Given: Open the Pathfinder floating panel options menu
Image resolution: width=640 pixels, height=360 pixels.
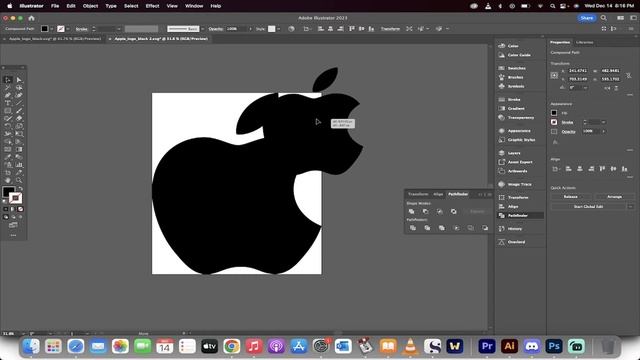Looking at the screenshot, I should click(x=490, y=194).
